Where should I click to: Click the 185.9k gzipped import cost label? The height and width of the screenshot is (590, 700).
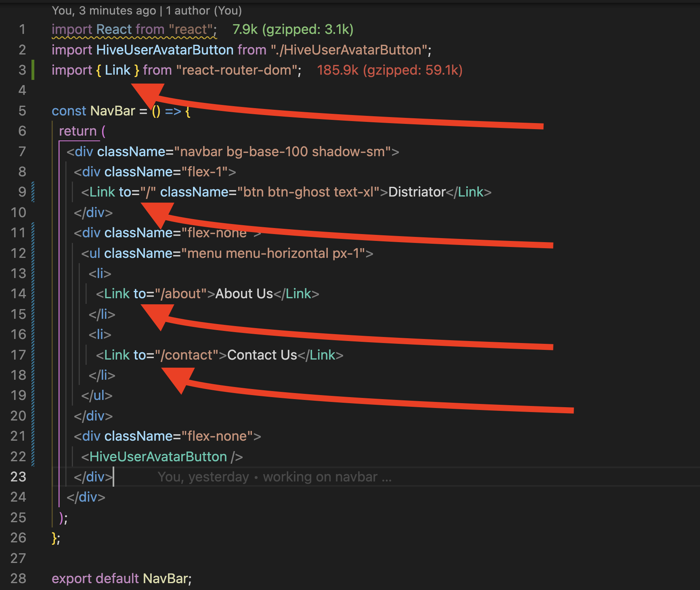[390, 70]
